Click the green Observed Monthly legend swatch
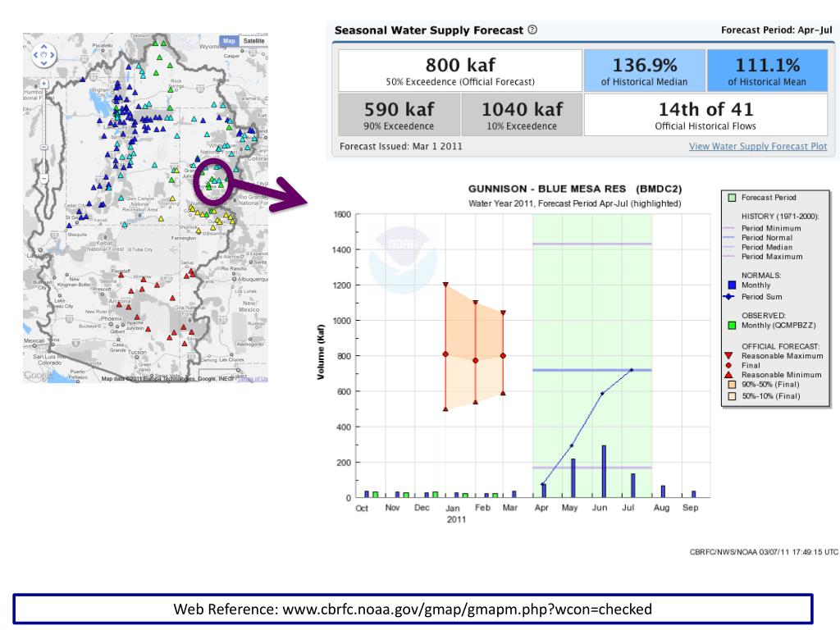840x630 pixels. point(730,326)
